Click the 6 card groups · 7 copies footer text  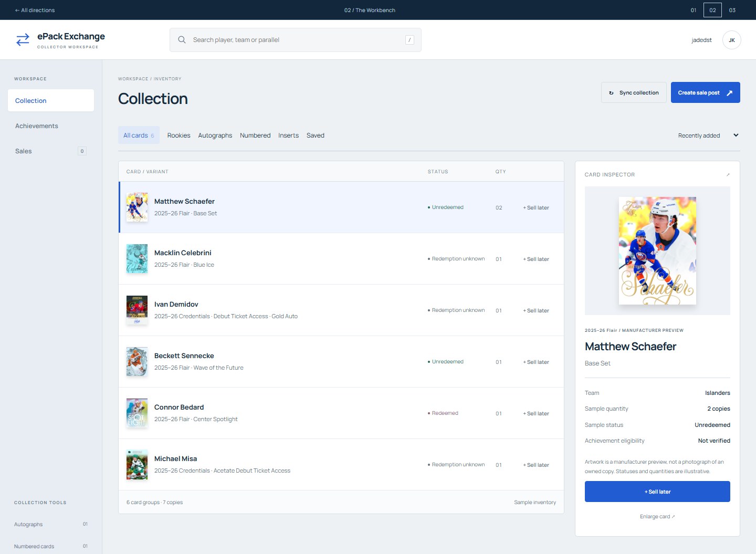tap(155, 503)
